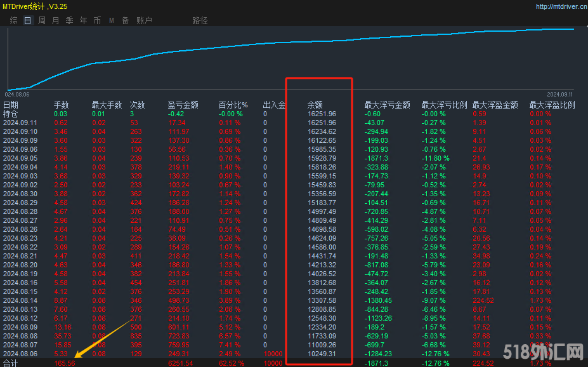Open the M tab
Viewport: 588px width, 367px height.
pyautogui.click(x=112, y=21)
